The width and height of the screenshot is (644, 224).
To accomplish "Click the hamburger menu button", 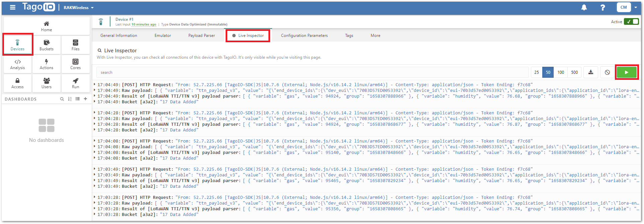I will 13,7.
